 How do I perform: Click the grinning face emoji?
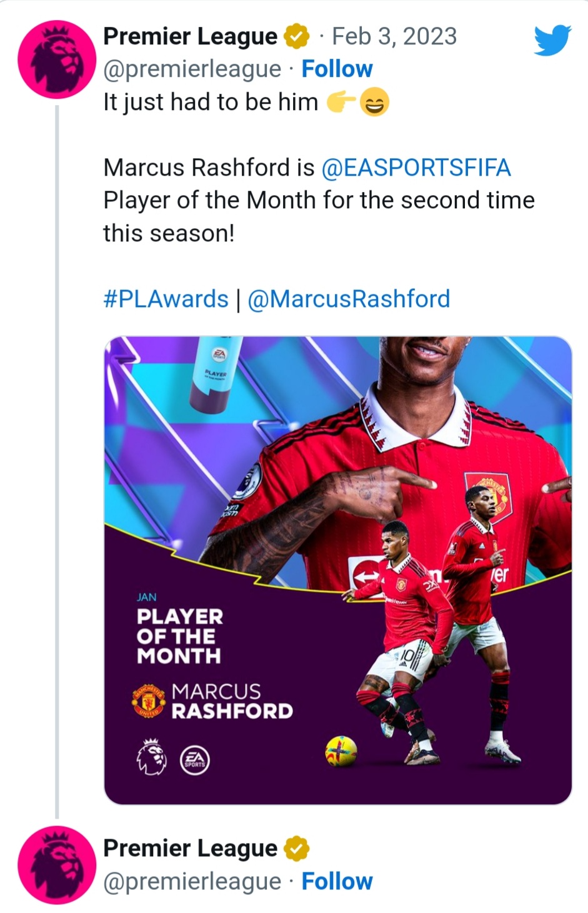tap(374, 102)
